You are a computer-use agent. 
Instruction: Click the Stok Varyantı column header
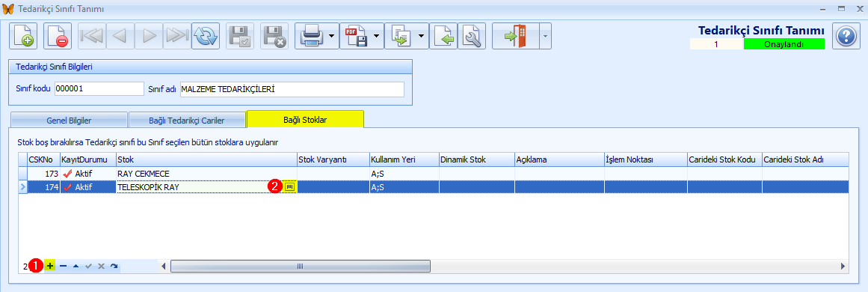(x=333, y=159)
